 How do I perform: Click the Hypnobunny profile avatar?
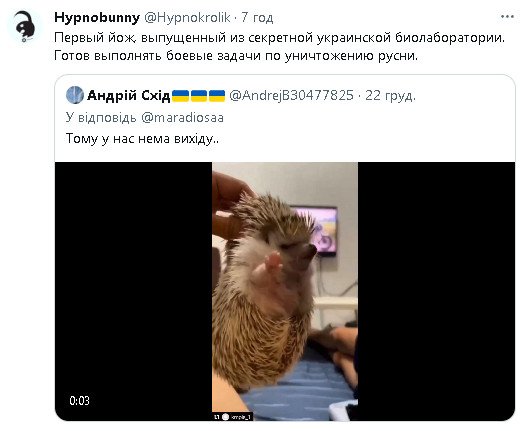[26, 26]
